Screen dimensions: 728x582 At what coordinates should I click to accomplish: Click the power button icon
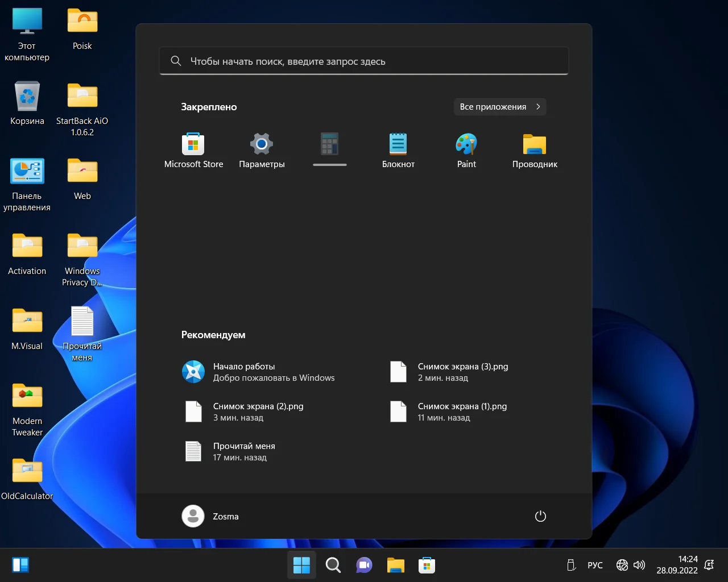[540, 516]
